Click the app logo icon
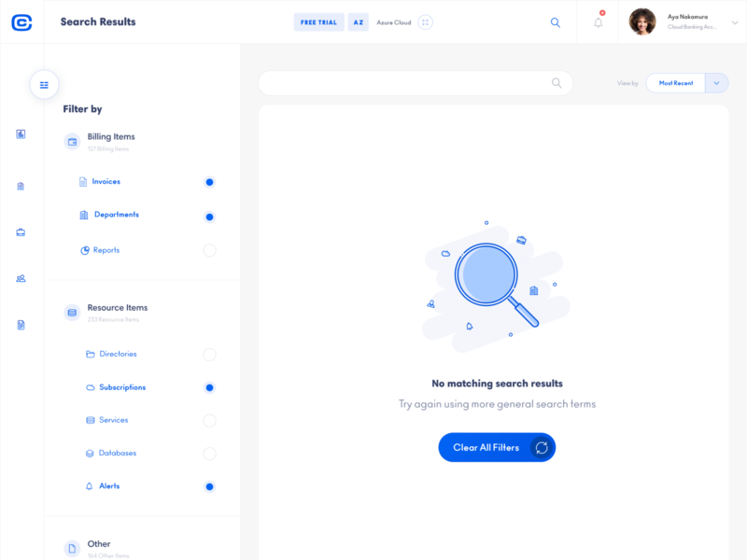The width and height of the screenshot is (747, 560). 21,22
